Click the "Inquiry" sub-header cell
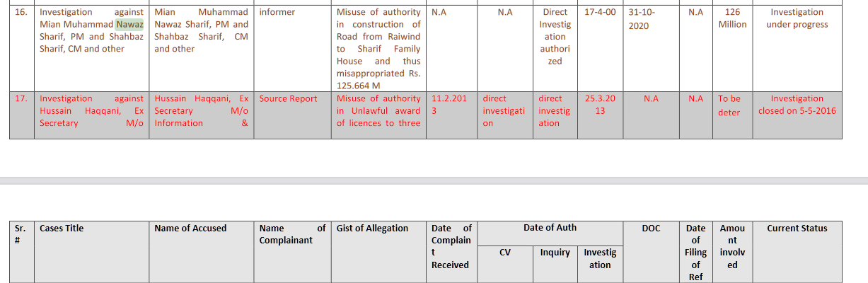This screenshot has height=283, width=868. (555, 264)
